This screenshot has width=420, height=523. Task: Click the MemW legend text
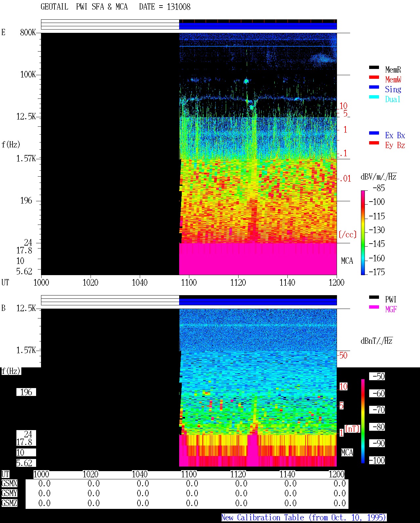tap(393, 79)
